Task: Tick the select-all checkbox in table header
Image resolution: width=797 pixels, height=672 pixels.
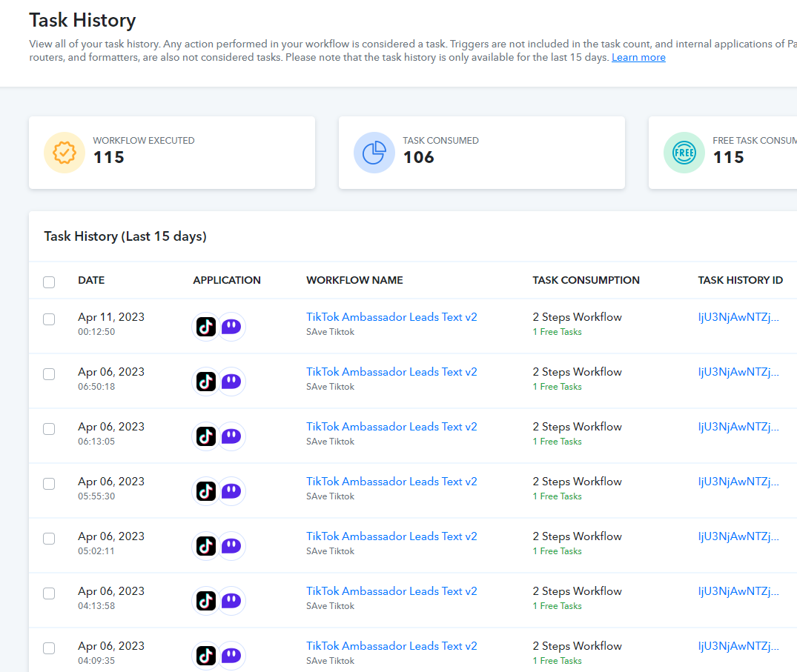Action: pyautogui.click(x=49, y=282)
